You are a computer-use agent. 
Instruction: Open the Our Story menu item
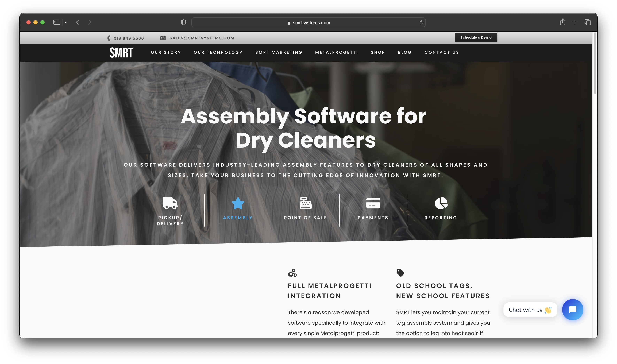tap(166, 52)
